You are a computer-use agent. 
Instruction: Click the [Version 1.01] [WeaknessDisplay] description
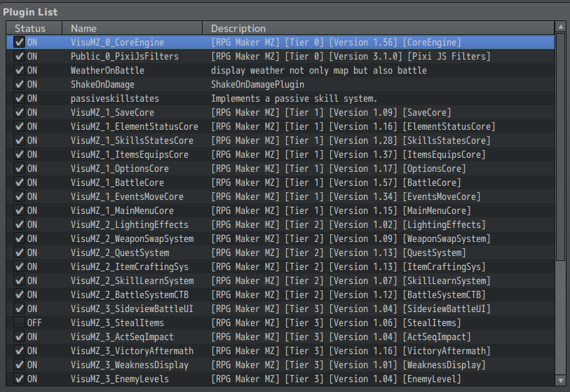[348, 365]
